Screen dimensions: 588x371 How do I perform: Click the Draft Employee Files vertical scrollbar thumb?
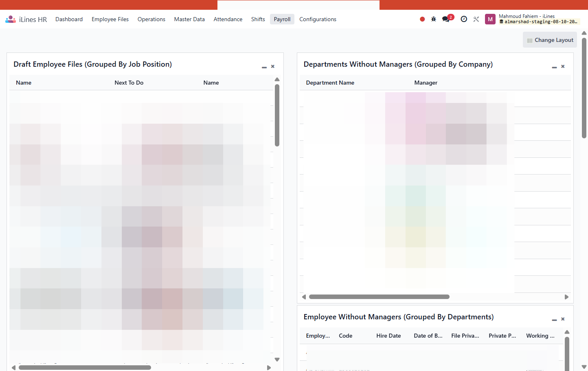[277, 115]
